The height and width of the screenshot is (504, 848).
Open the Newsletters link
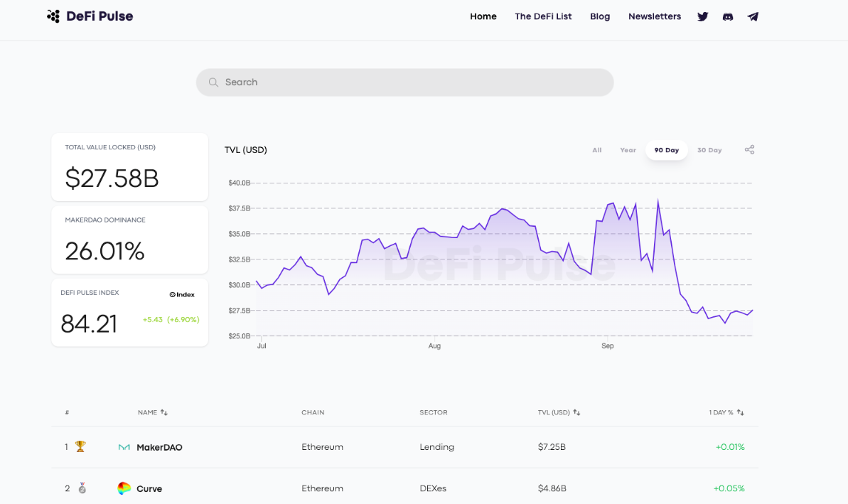(x=654, y=16)
